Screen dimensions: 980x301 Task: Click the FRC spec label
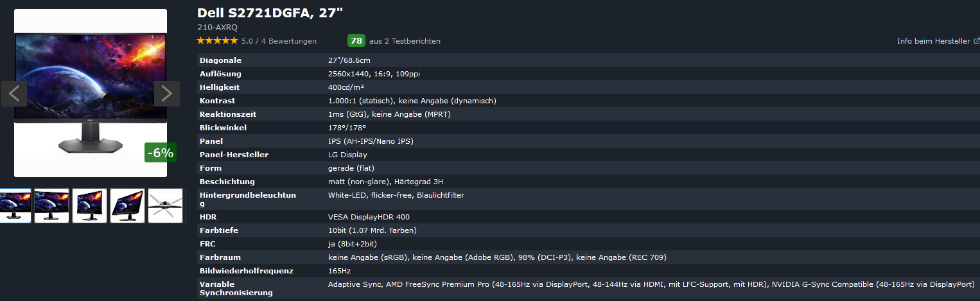[207, 244]
